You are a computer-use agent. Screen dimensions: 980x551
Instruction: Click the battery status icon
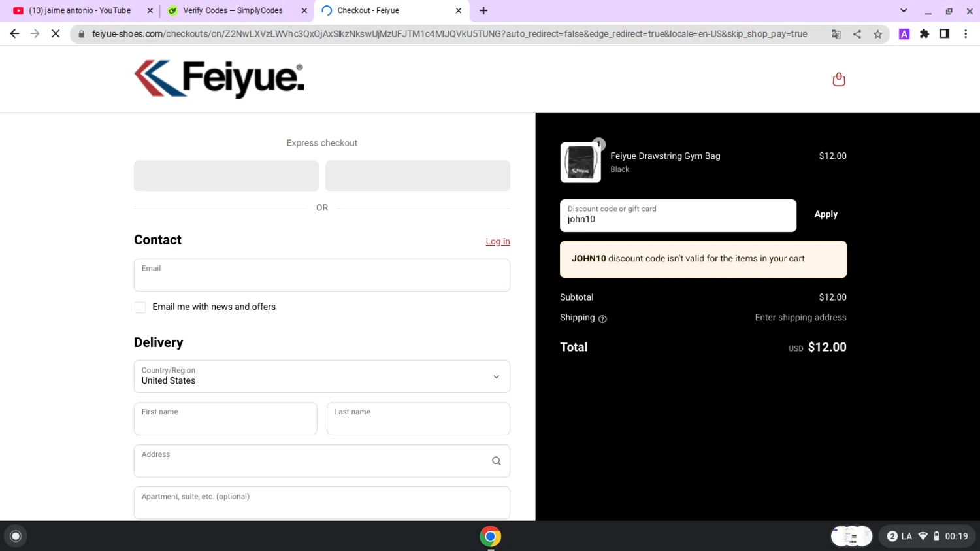[x=936, y=537]
